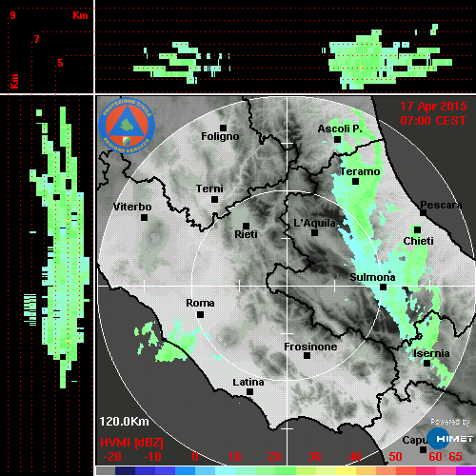Screen dimensions: 476x476
Task: Click the 'Sulmona' city name label
Action: click(372, 277)
